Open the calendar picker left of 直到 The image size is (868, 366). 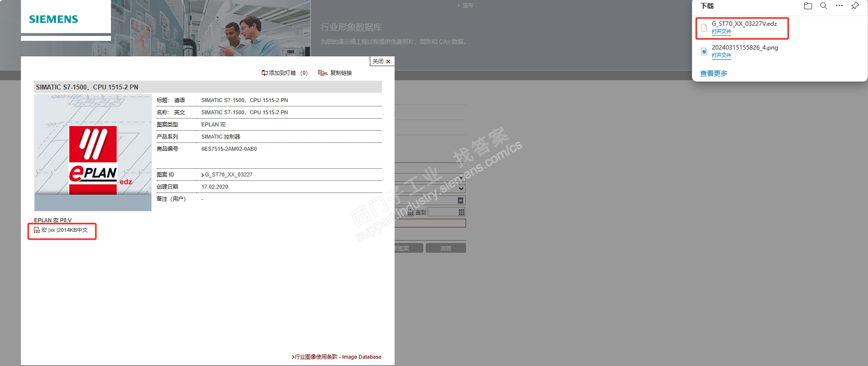(x=410, y=212)
